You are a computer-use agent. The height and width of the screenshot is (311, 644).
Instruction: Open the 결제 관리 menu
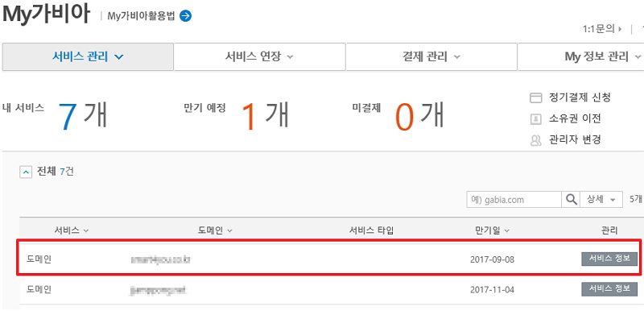[x=431, y=56]
